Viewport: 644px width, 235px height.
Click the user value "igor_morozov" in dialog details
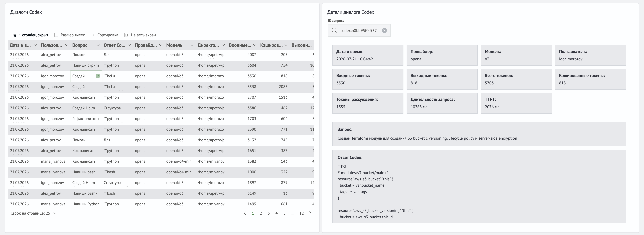(x=571, y=59)
